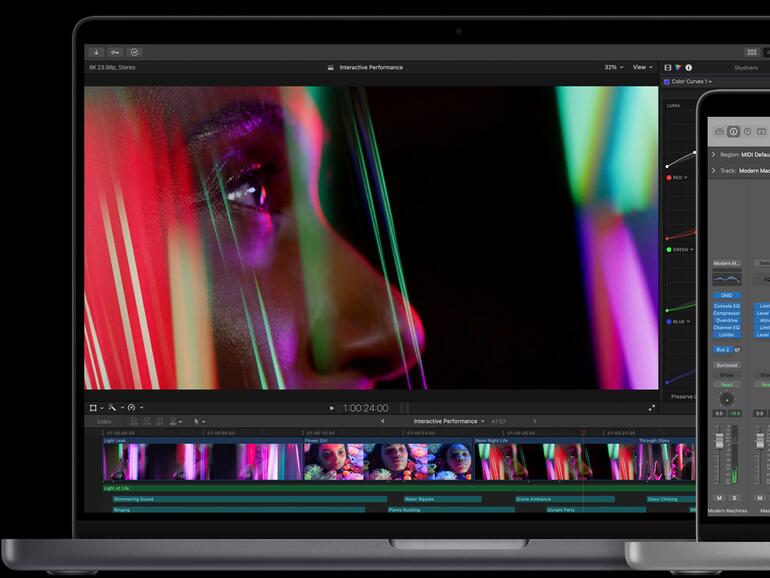
Task: Solo the channel with S button
Action: 733,497
